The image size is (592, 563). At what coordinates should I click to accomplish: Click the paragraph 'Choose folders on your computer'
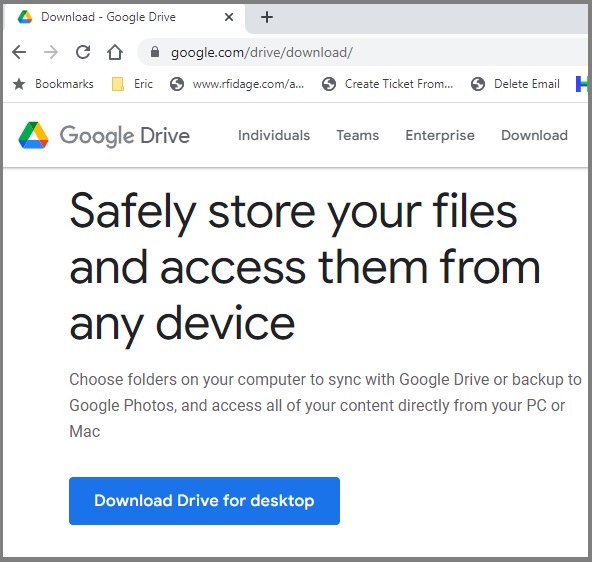click(325, 406)
